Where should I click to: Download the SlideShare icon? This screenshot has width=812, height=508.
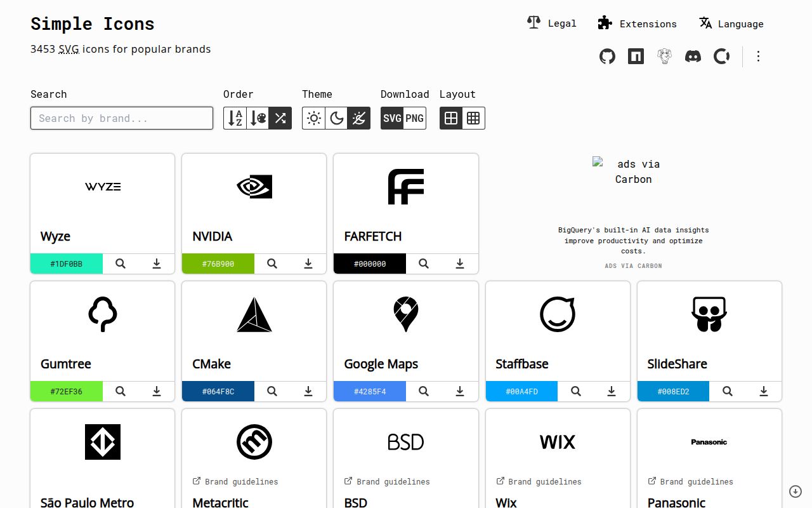(764, 391)
